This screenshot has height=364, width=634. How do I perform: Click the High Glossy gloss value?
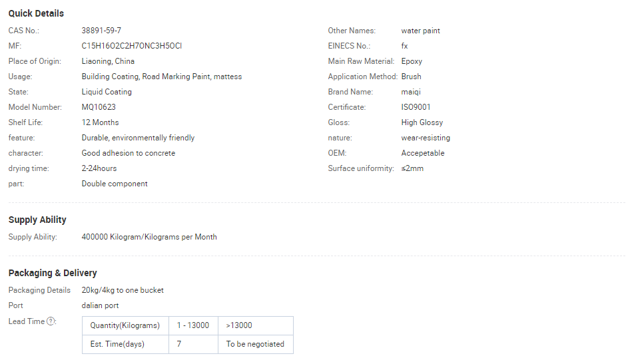[422, 122]
